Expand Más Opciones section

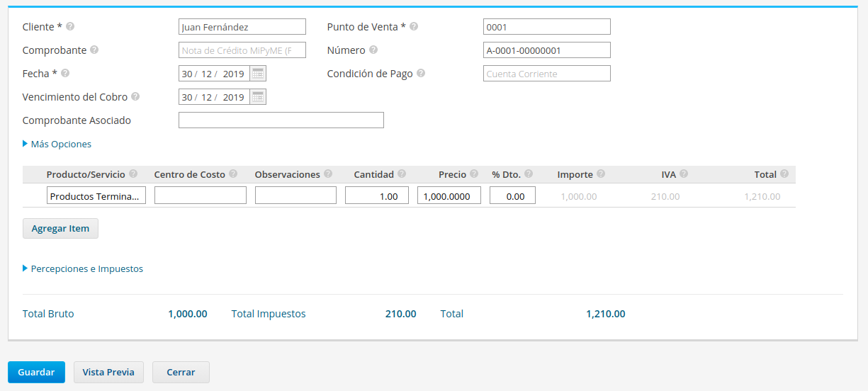[x=57, y=144]
